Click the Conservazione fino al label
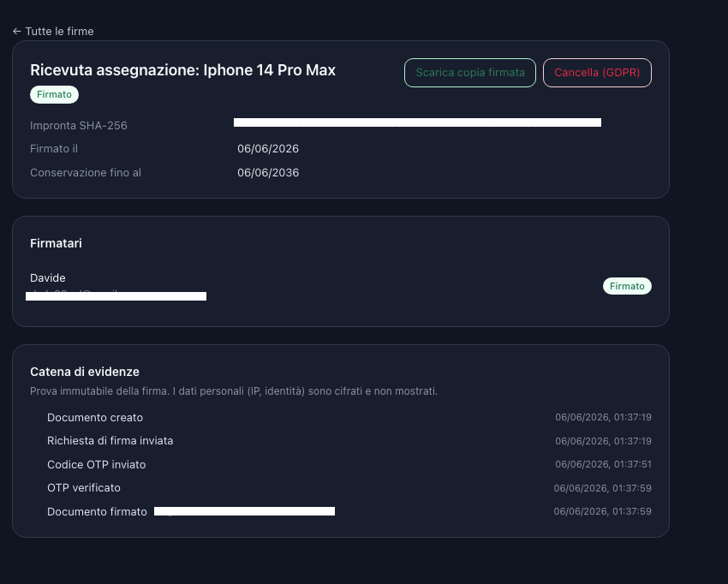Image resolution: width=728 pixels, height=584 pixels. point(86,173)
